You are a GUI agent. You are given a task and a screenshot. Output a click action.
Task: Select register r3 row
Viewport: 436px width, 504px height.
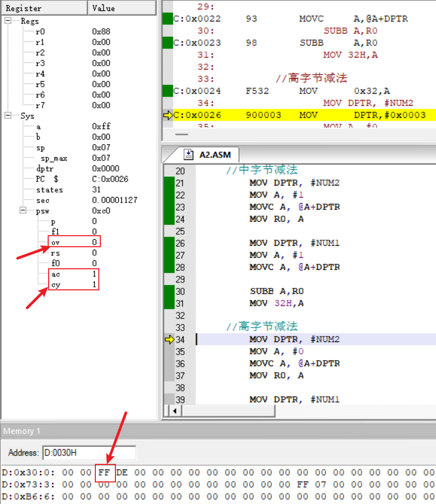pos(73,63)
